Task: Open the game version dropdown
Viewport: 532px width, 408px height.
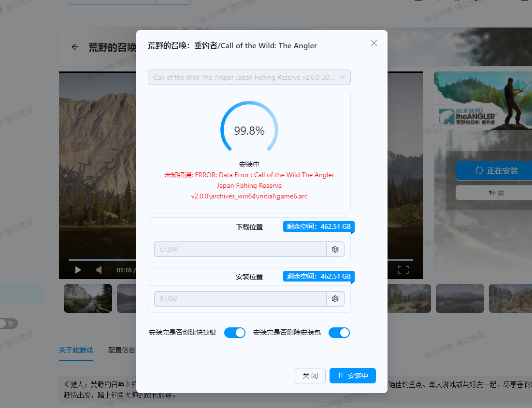Action: [249, 77]
